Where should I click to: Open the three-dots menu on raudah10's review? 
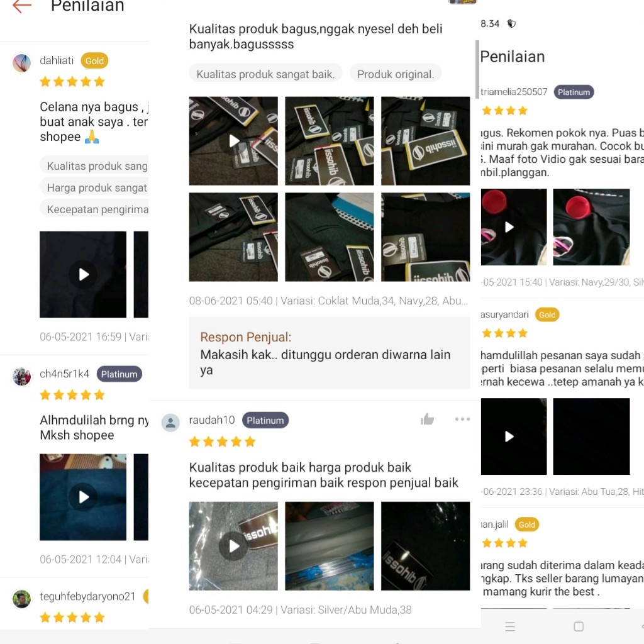pyautogui.click(x=462, y=419)
